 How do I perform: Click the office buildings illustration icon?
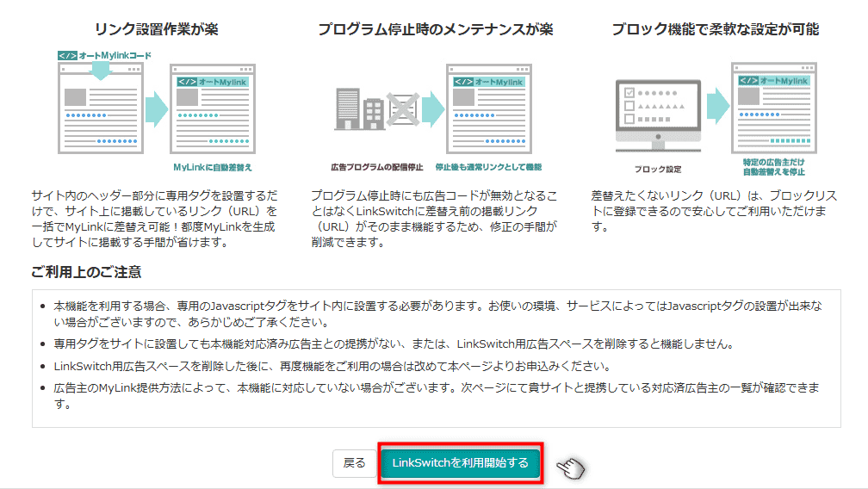(x=359, y=109)
